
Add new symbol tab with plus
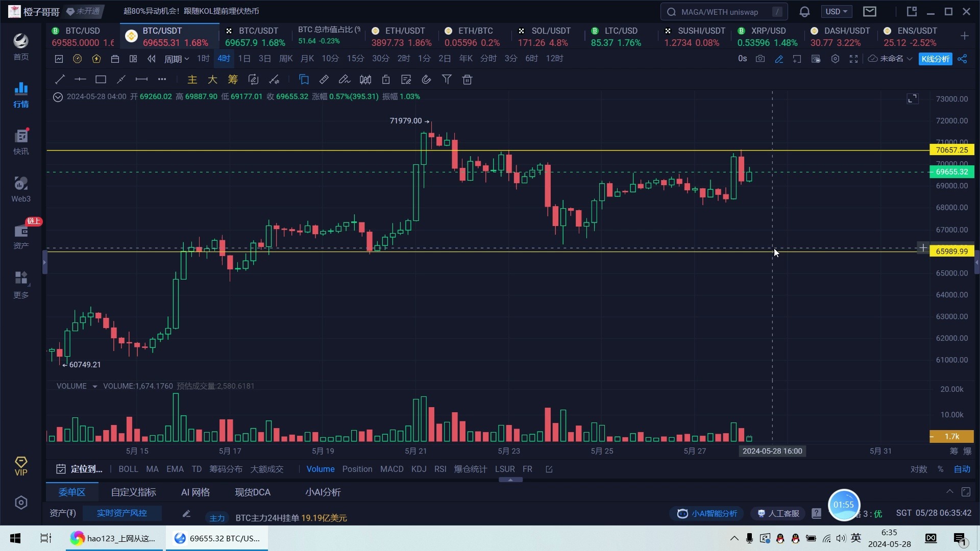tap(964, 36)
